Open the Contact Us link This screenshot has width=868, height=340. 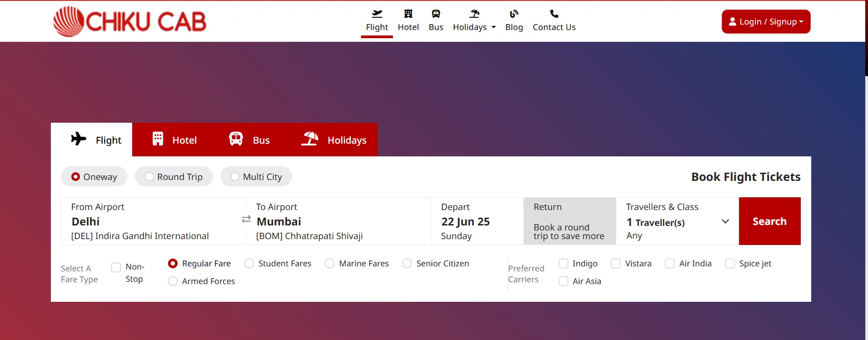point(554,27)
